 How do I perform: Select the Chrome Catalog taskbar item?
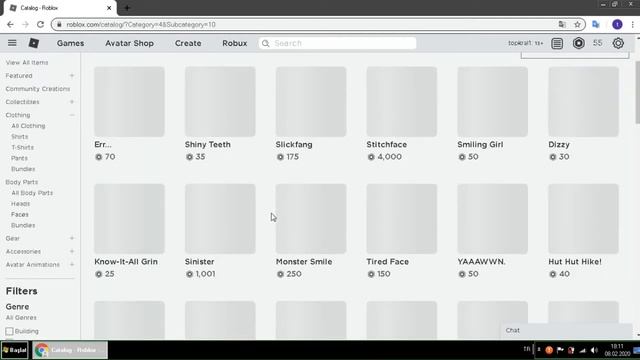[70, 350]
